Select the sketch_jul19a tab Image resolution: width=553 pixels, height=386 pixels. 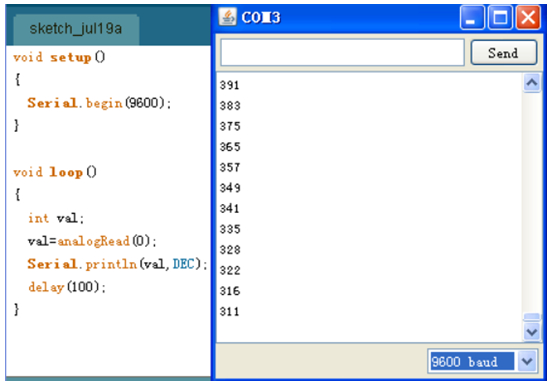point(76,29)
